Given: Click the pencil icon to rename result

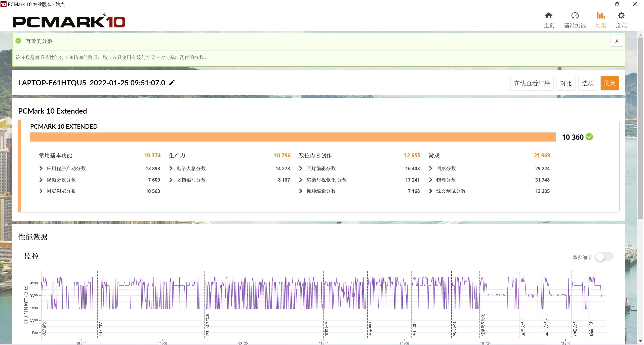Looking at the screenshot, I should pyautogui.click(x=172, y=83).
